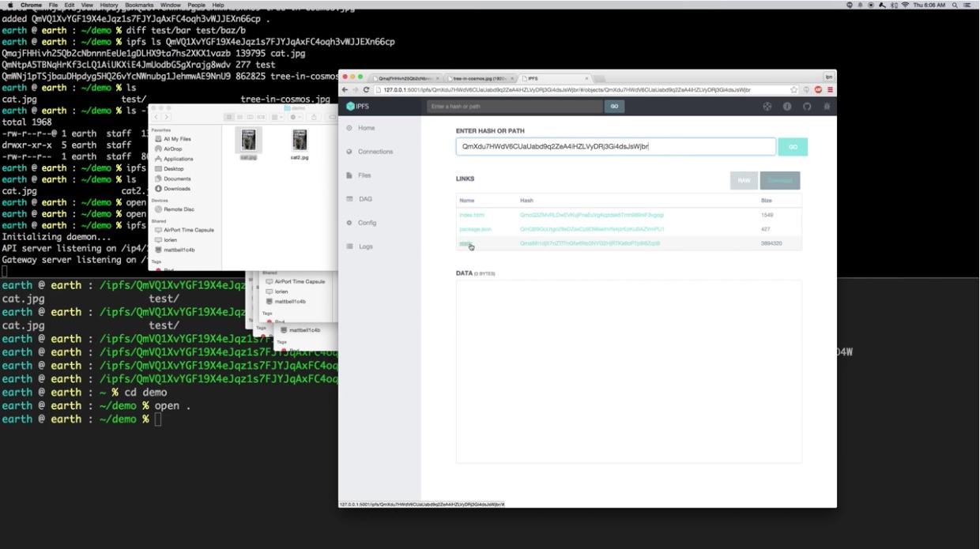This screenshot has height=549, width=980.
Task: Go to the Files page in the sidebar
Action: (x=364, y=175)
